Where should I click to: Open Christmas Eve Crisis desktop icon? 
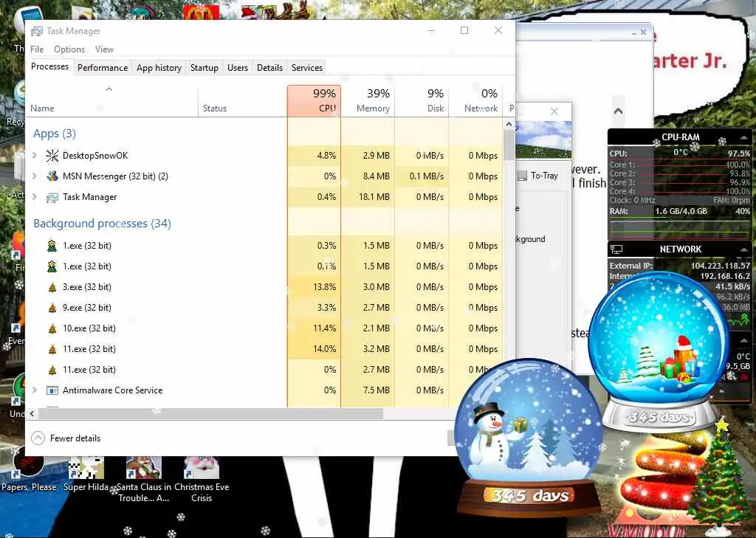[202, 480]
